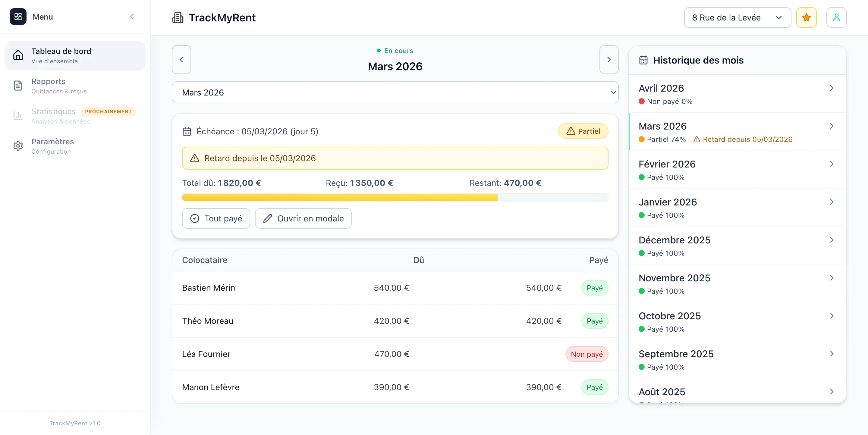Click the Ouvrir en modale button

click(x=303, y=218)
